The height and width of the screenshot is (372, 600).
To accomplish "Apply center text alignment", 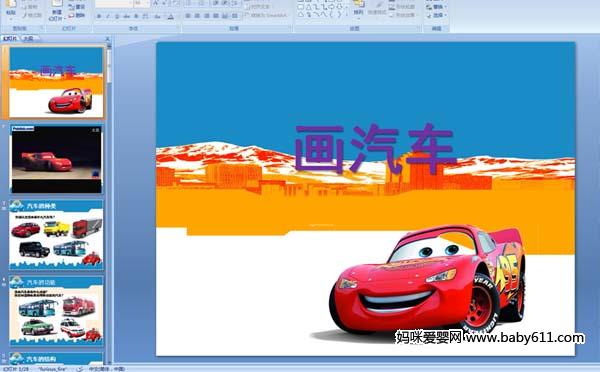I will coord(197,16).
